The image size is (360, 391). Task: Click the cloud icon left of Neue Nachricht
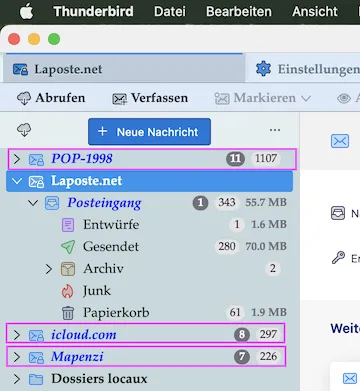pos(24,130)
